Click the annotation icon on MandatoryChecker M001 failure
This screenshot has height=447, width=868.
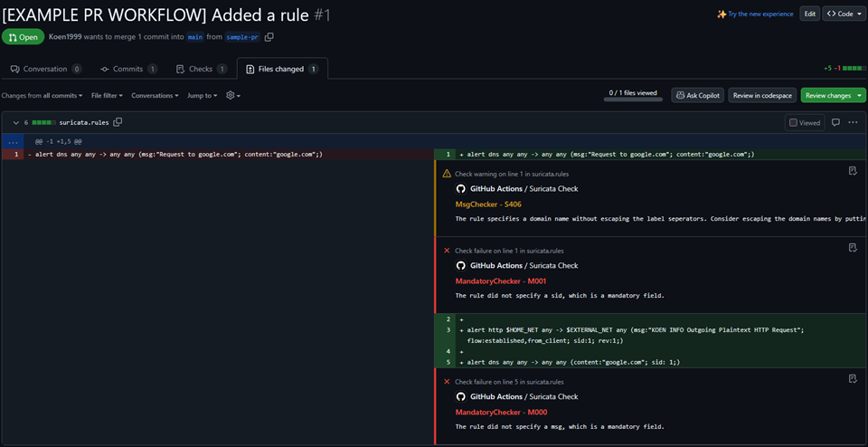853,249
